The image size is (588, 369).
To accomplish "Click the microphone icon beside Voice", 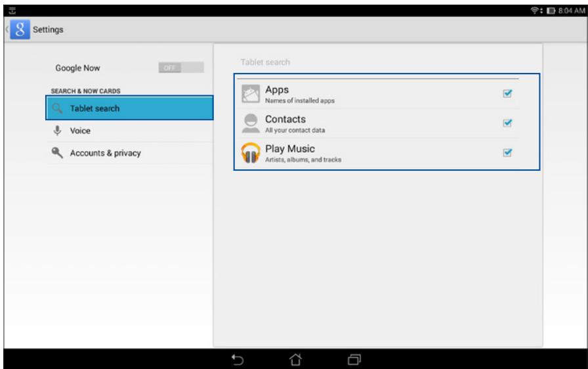I will pyautogui.click(x=57, y=131).
